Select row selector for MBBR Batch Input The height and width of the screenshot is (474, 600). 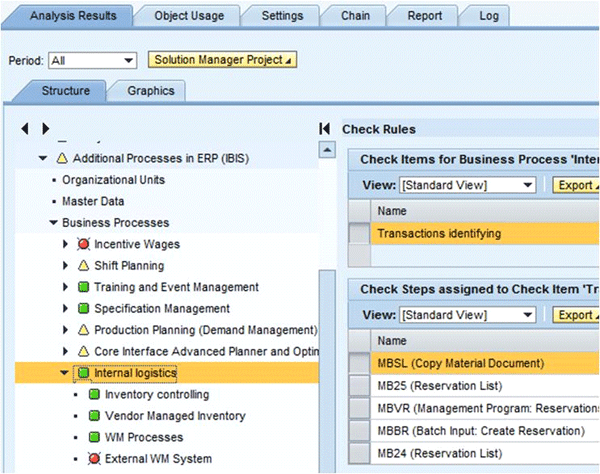click(x=358, y=431)
